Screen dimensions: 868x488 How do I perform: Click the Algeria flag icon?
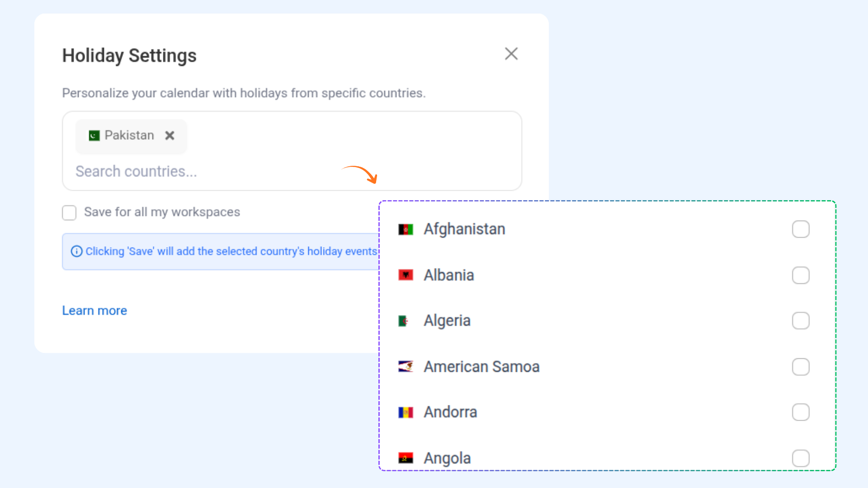(x=404, y=321)
